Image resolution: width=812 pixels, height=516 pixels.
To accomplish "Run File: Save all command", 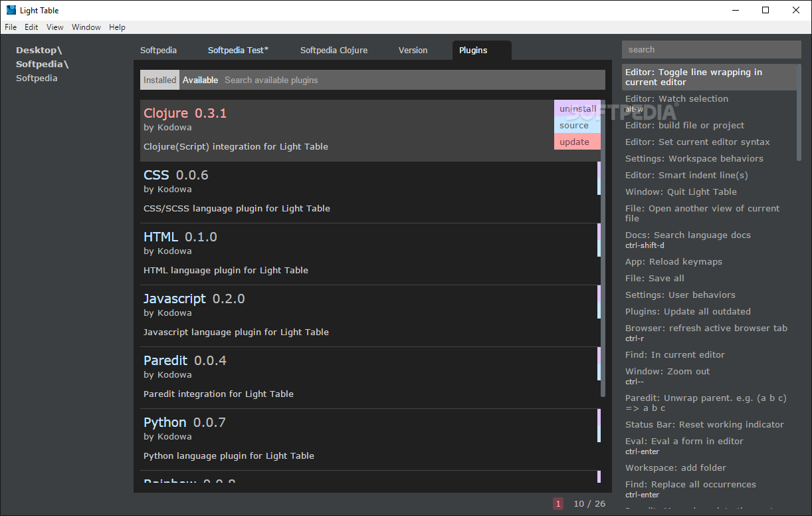I will [x=710, y=278].
